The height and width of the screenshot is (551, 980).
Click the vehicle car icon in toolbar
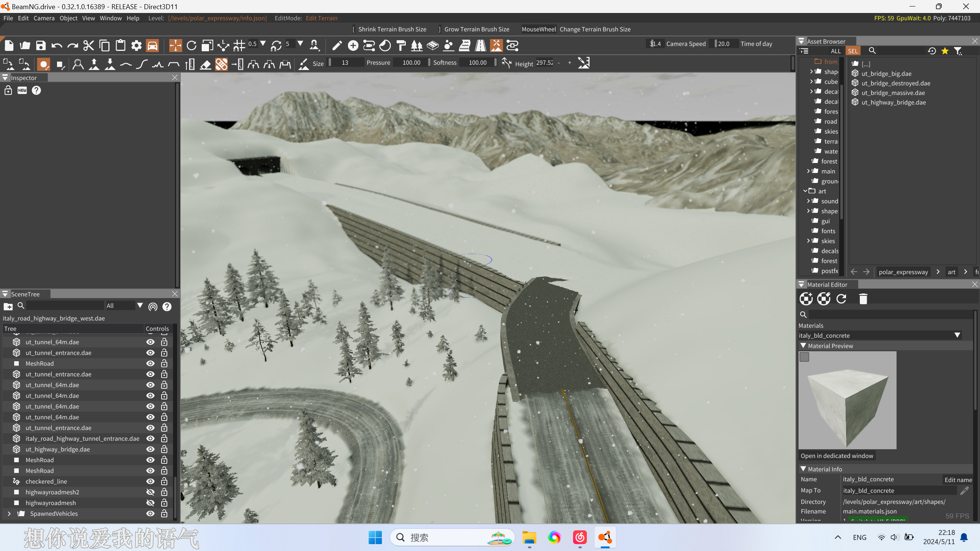pos(152,46)
